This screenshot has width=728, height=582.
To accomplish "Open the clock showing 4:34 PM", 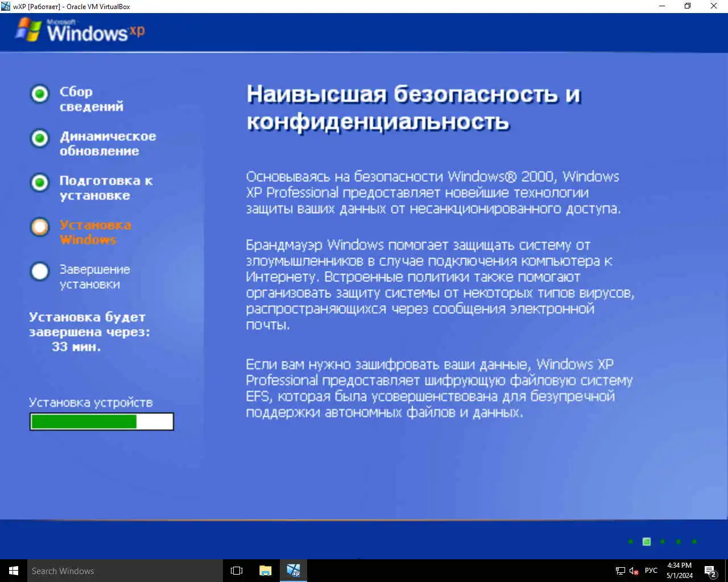I will click(680, 571).
